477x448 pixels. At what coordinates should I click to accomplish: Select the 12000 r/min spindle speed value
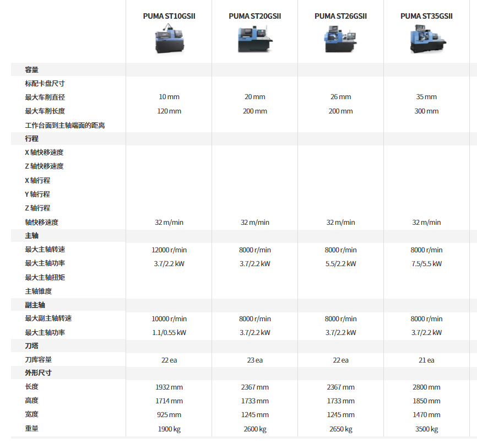[169, 250]
